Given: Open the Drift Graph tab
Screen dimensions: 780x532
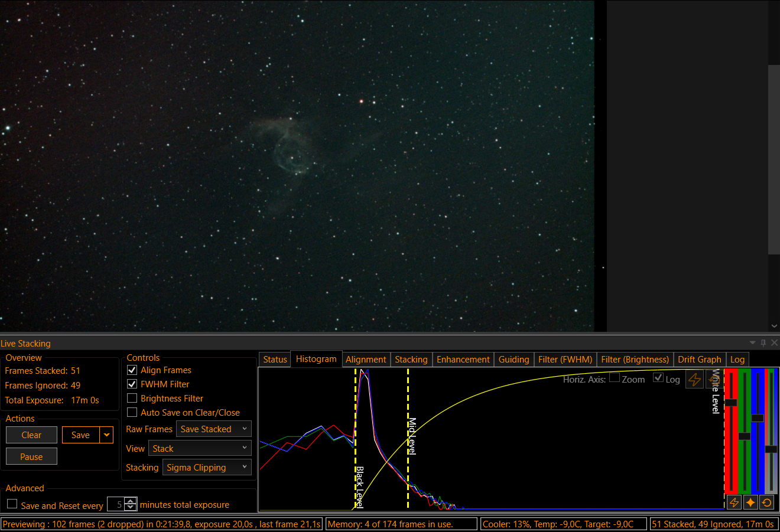Looking at the screenshot, I should tap(699, 360).
